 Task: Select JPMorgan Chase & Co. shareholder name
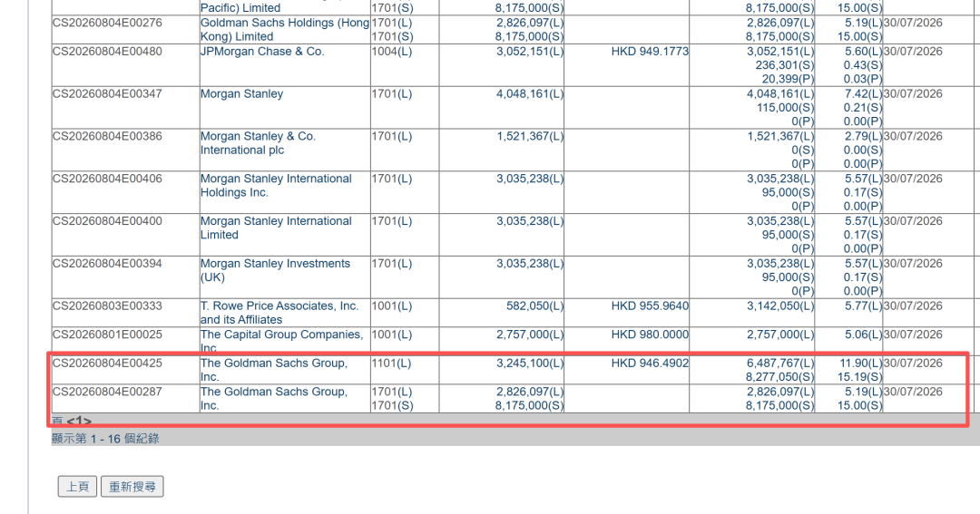[262, 51]
